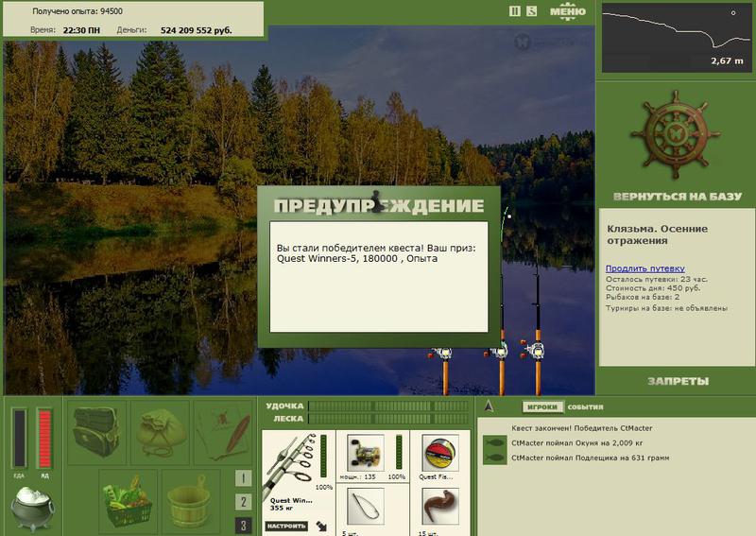Viewport: 756px width, 536px height.
Task: Click the quest winner prize message text
Action: (376, 253)
